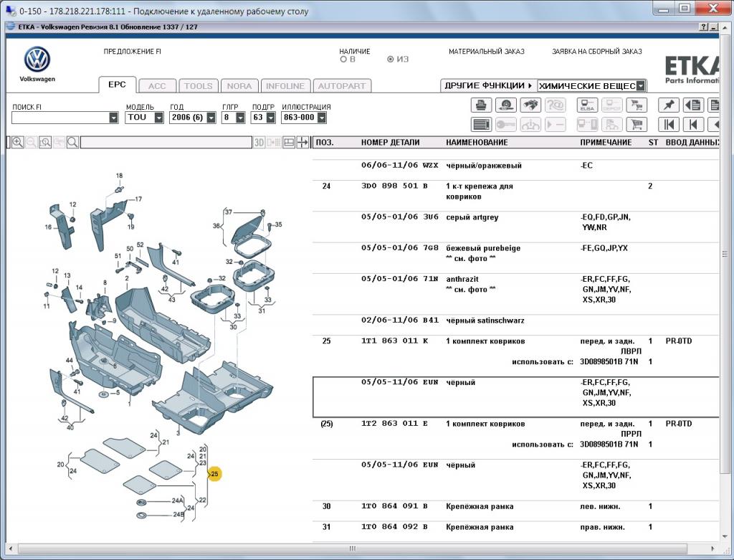Click the expand panel arrow icon

(x=303, y=143)
